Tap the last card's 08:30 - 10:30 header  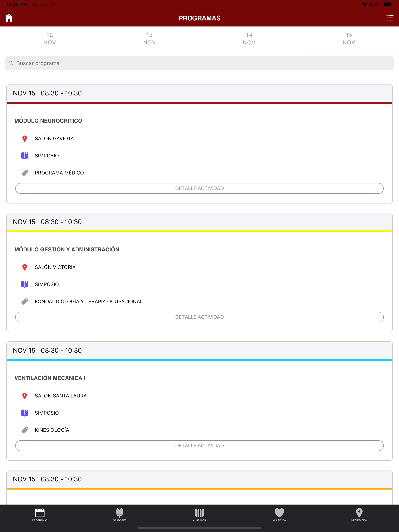click(47, 479)
